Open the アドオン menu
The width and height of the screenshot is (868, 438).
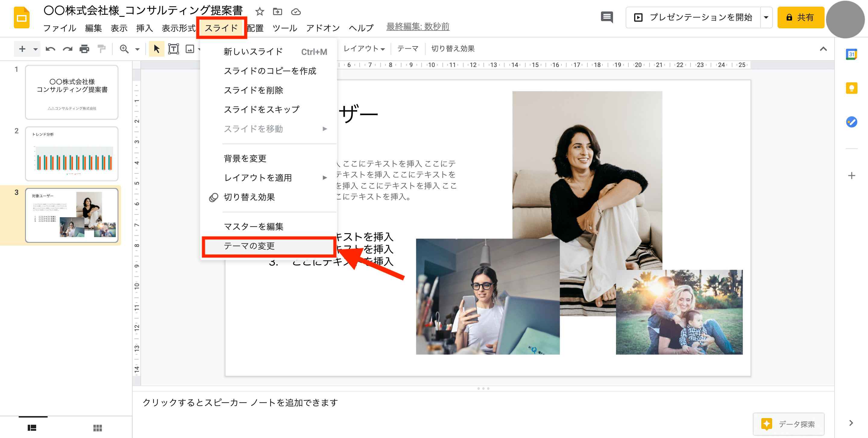[x=323, y=28]
